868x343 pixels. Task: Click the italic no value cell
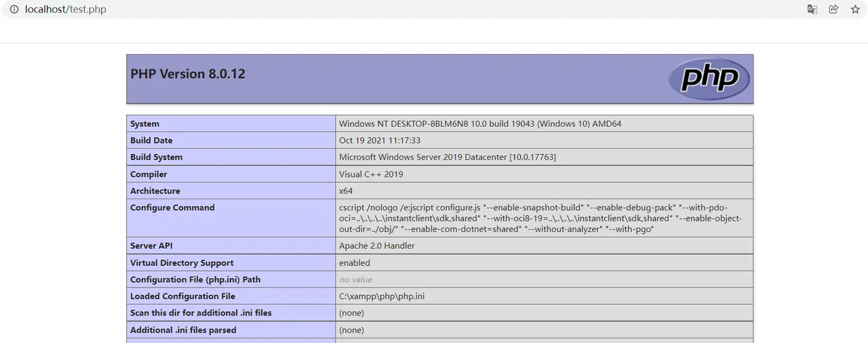[356, 279]
